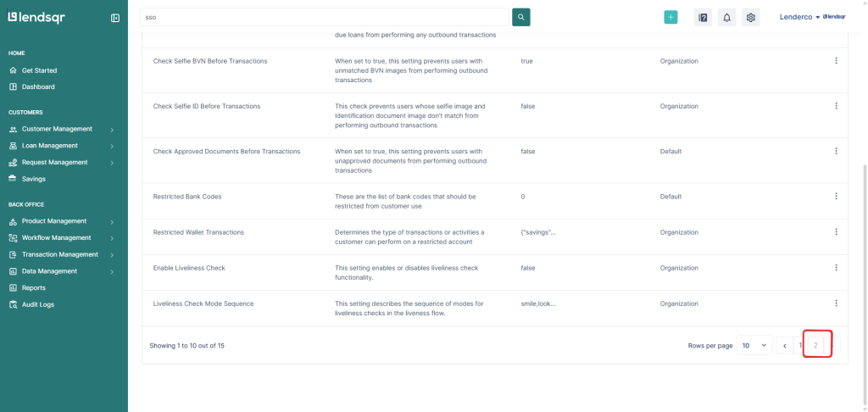
Task: Open the notifications bell
Action: coord(726,18)
